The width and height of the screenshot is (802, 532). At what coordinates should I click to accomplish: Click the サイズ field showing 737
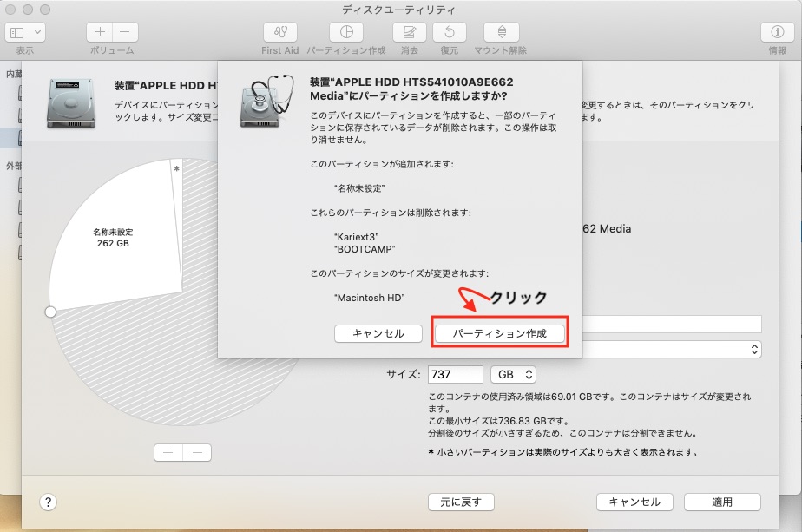455,374
